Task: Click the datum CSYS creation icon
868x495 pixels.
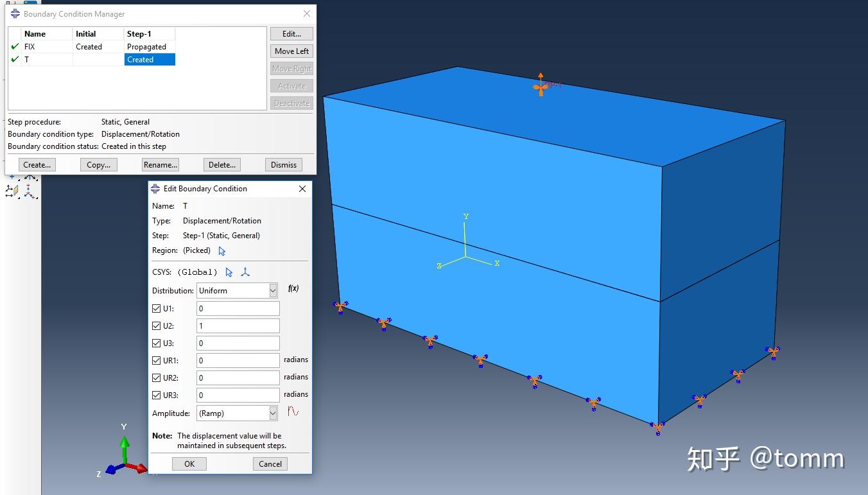Action: point(245,272)
